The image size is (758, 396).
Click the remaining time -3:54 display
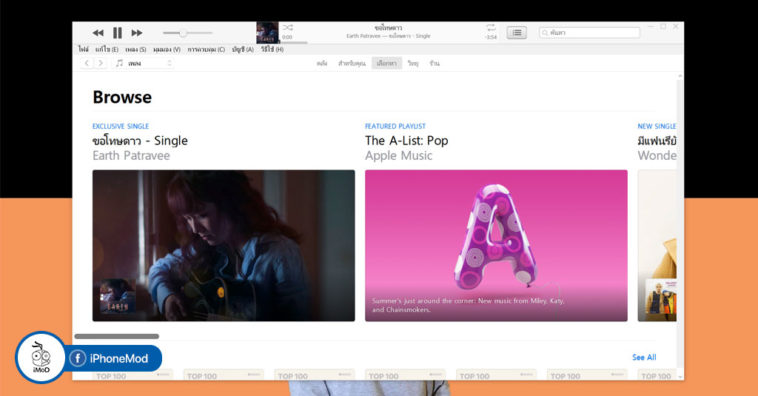491,37
